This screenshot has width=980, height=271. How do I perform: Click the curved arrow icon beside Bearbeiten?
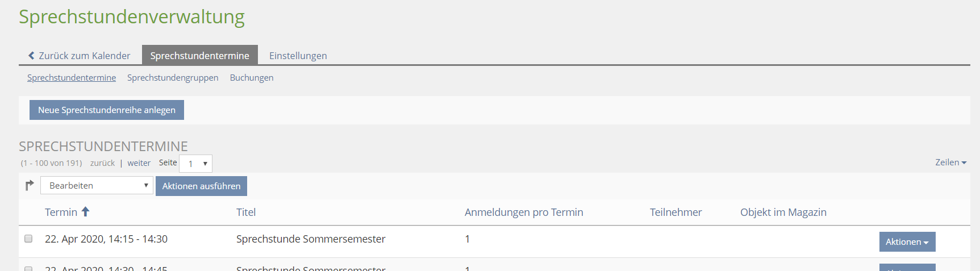pyautogui.click(x=30, y=185)
